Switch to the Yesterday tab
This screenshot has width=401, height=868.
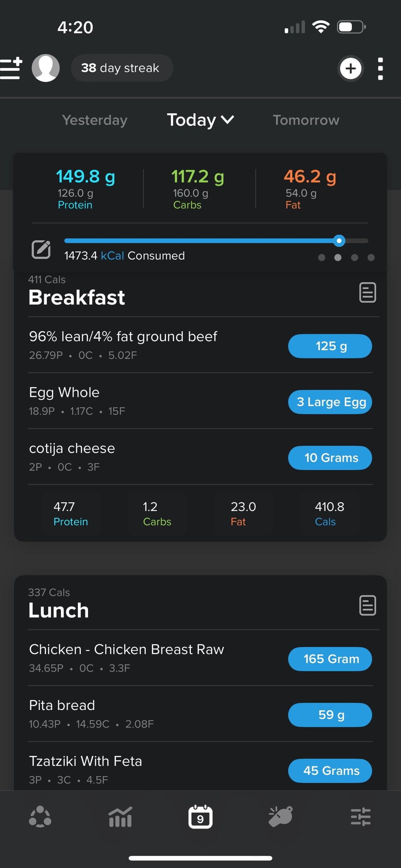[x=95, y=120]
